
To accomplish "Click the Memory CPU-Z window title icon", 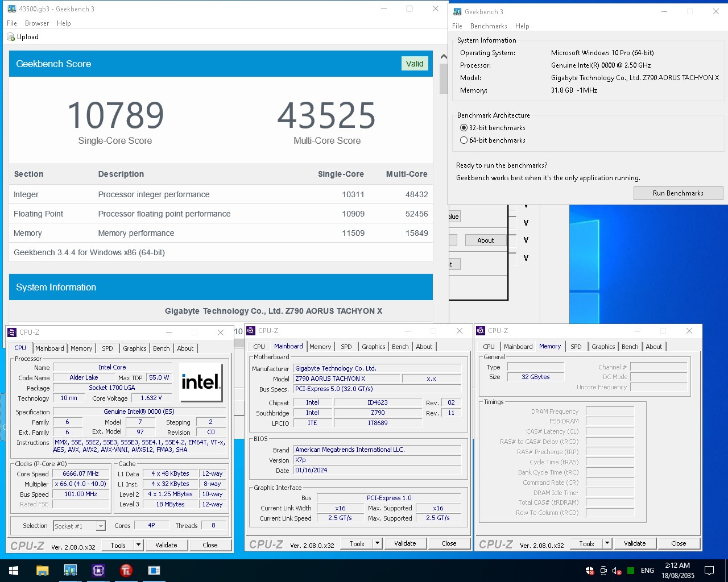I will coord(481,331).
